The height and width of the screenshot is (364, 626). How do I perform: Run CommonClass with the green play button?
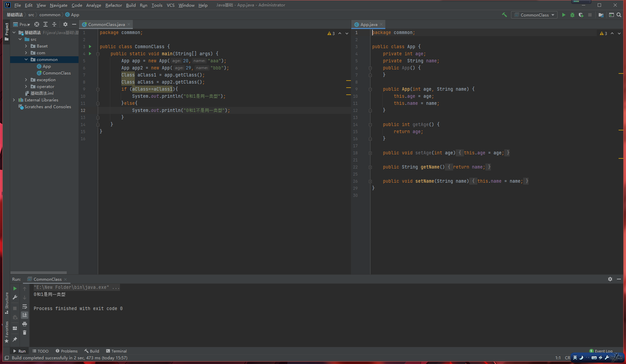(564, 15)
